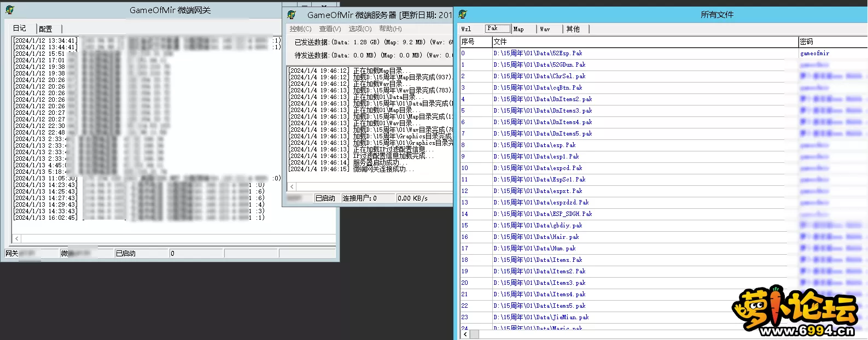Click the gameofmir password cell
This screenshot has height=340, width=868.
pos(833,53)
